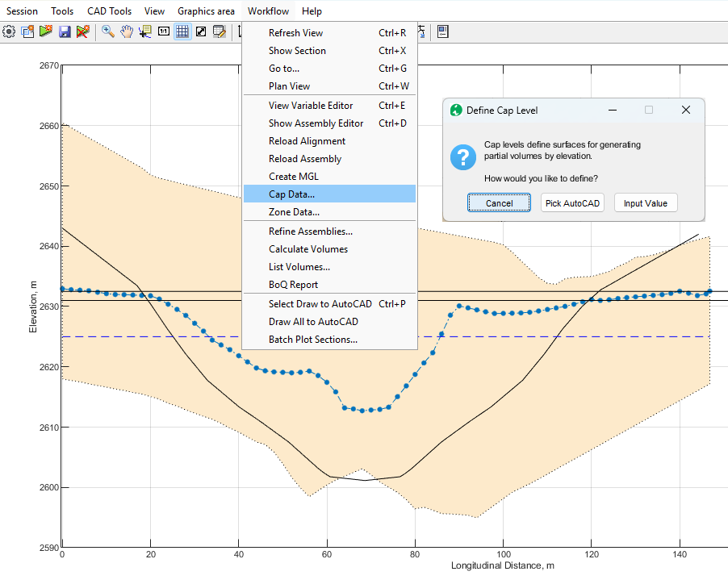Open the CAD Tools menu
728x584 pixels.
pyautogui.click(x=109, y=11)
